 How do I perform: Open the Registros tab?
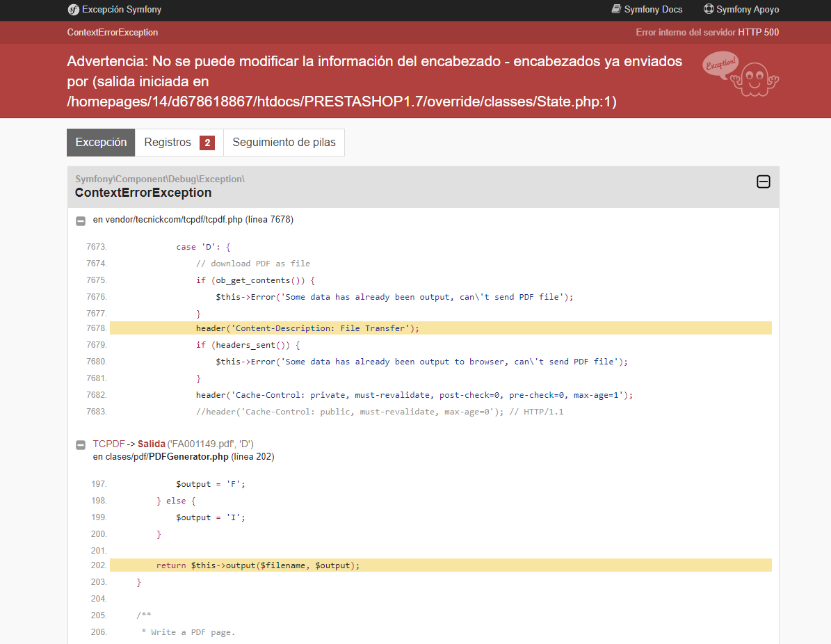click(168, 143)
